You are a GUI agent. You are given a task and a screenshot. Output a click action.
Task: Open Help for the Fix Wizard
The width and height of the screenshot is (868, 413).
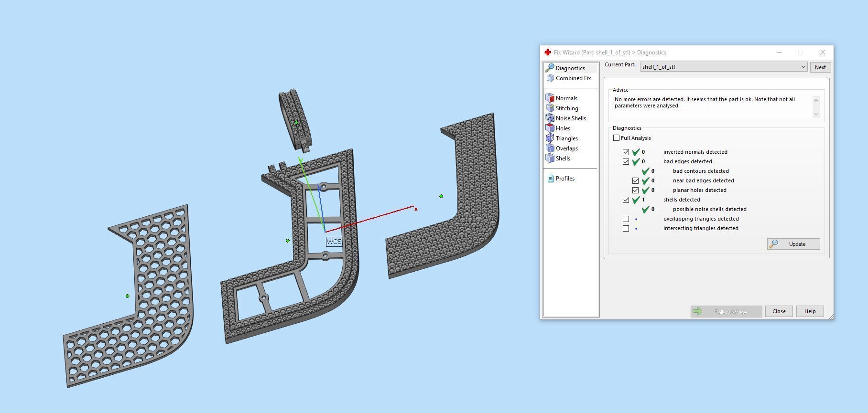tap(810, 311)
